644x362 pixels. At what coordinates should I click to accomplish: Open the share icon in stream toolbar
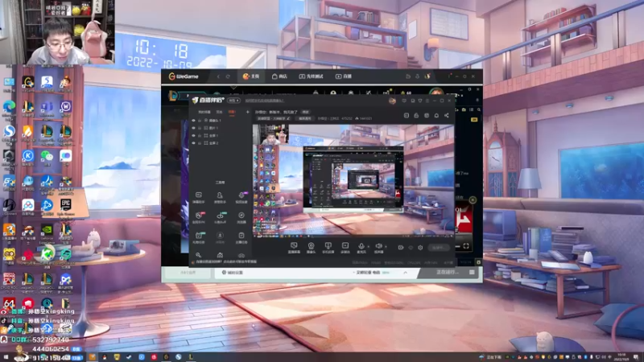pyautogui.click(x=447, y=116)
